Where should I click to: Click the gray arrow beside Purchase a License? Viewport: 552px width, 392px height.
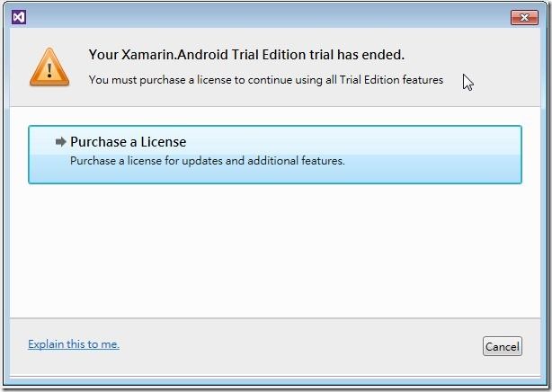pos(61,142)
